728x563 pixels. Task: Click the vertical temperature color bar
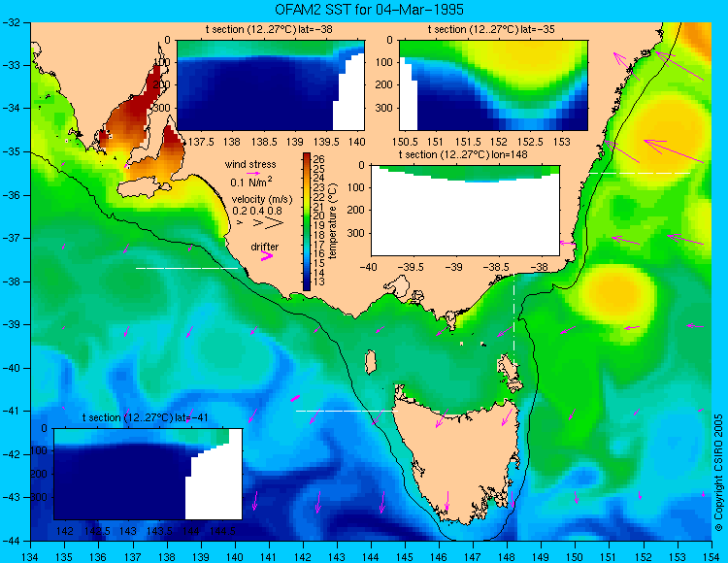click(x=307, y=222)
